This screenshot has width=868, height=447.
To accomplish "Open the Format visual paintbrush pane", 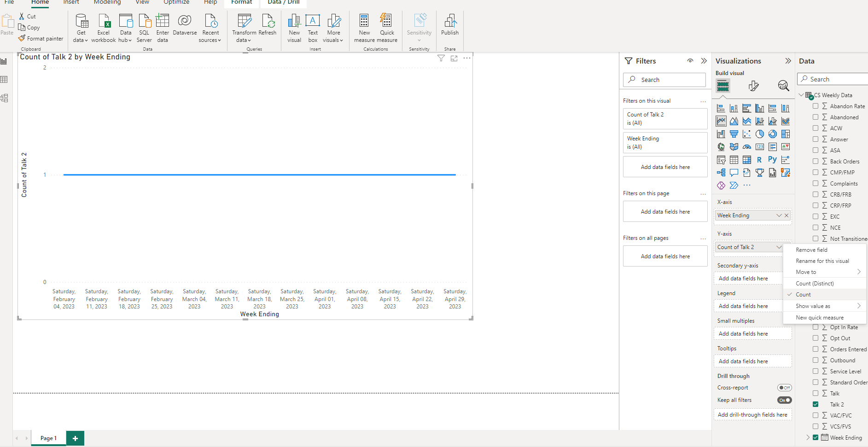I will (753, 86).
